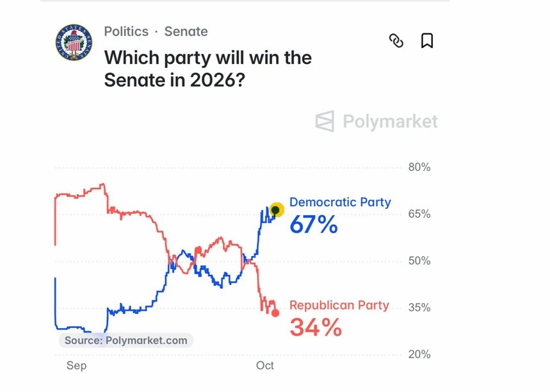Screen dimensions: 550x392
Task: Click the Source: Polymarket.com badge
Action: pyautogui.click(x=125, y=340)
